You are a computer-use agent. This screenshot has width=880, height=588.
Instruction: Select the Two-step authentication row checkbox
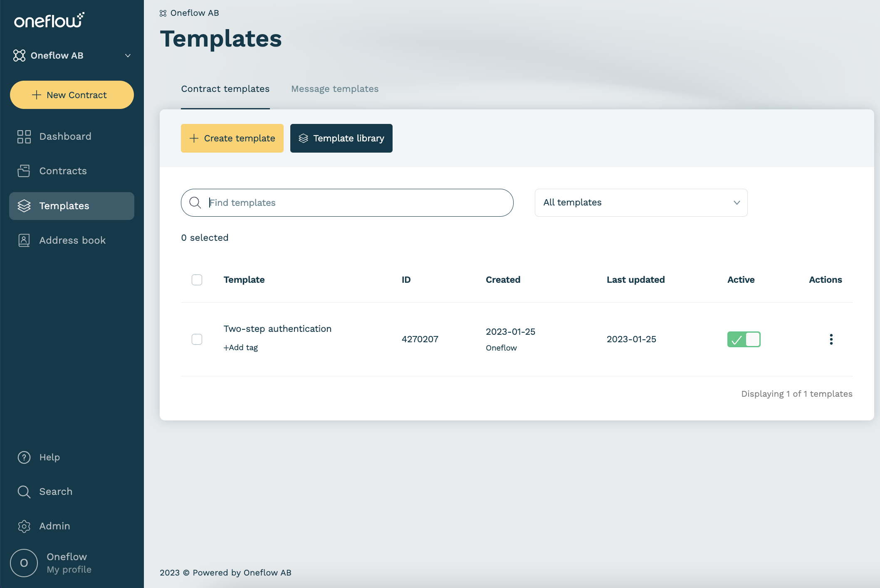197,339
